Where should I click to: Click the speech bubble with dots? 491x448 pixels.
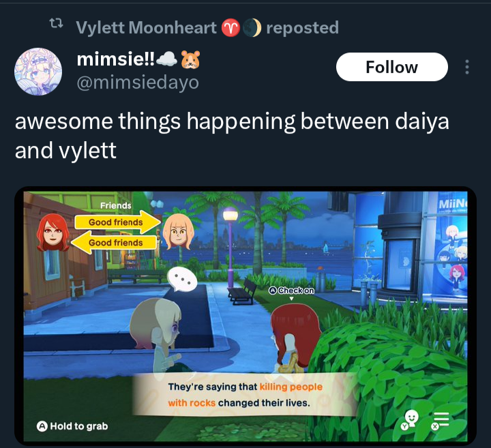tap(182, 280)
